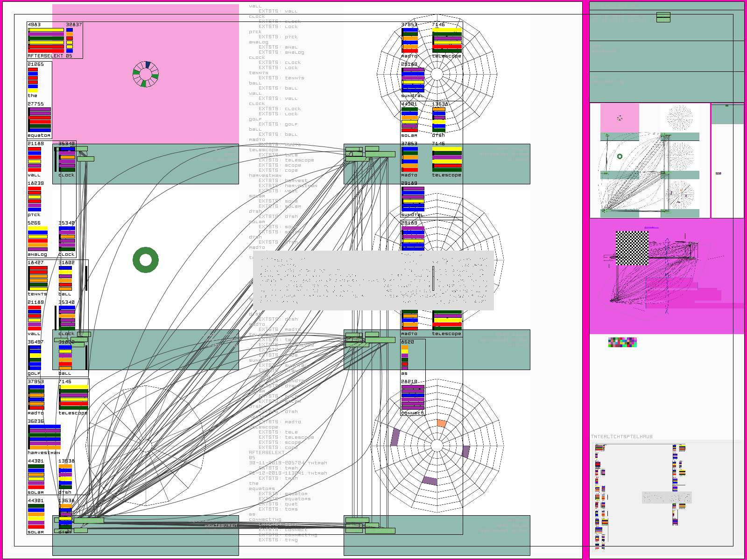Click the black-and-white checkerboard square

click(632, 248)
